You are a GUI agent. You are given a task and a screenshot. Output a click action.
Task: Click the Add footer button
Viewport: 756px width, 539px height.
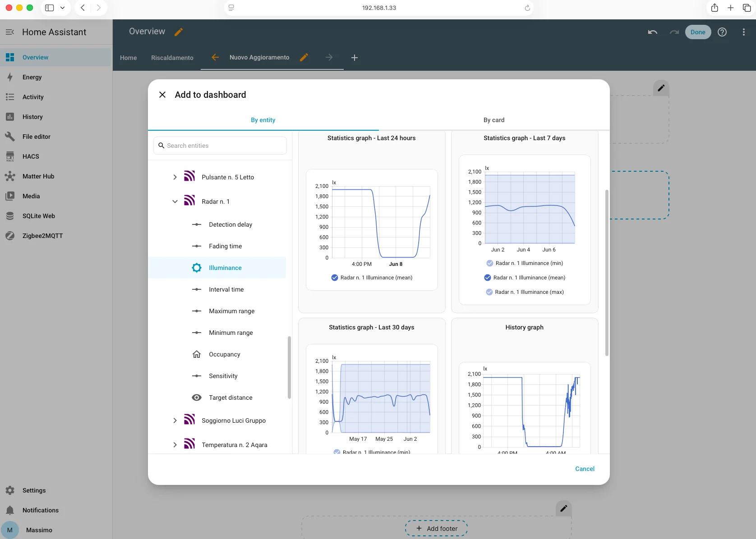[x=436, y=529]
